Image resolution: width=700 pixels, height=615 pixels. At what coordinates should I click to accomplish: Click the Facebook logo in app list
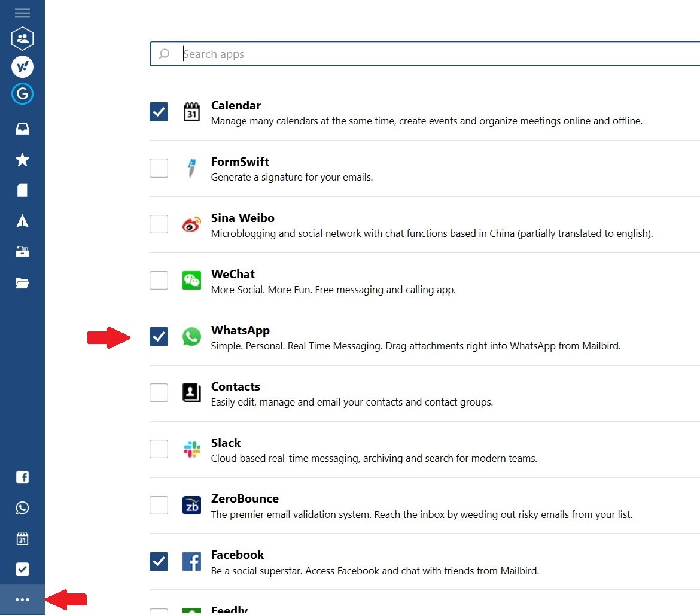coord(191,561)
